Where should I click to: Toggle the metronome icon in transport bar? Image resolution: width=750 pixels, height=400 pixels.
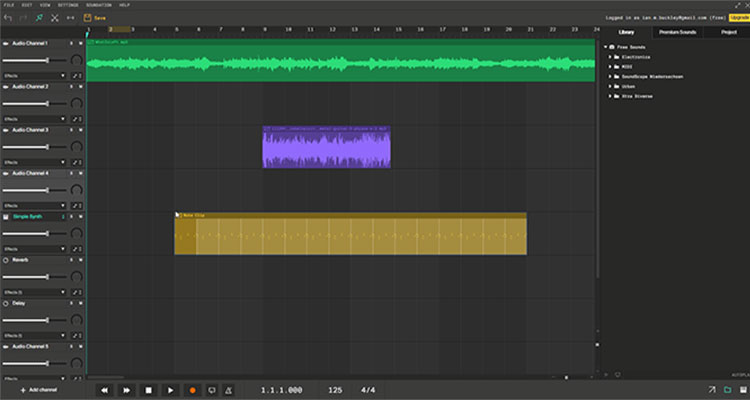click(228, 390)
